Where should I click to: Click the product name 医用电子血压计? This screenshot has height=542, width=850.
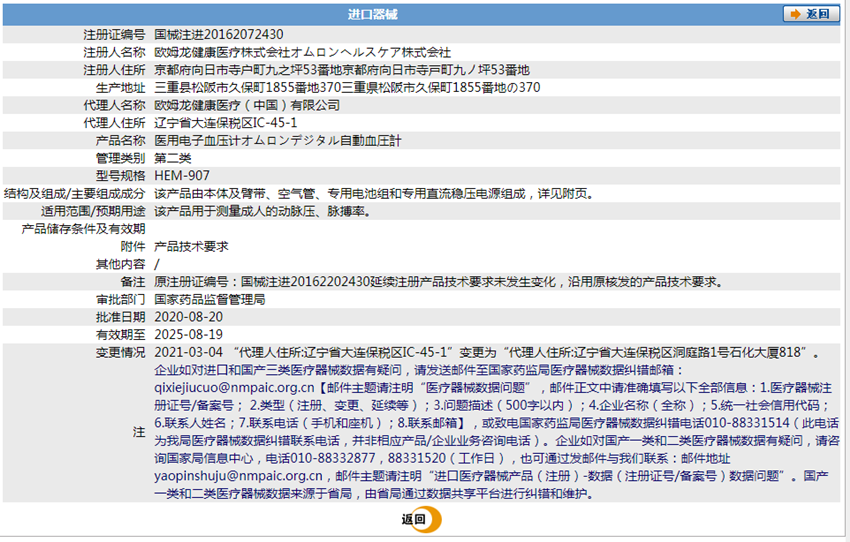197,141
